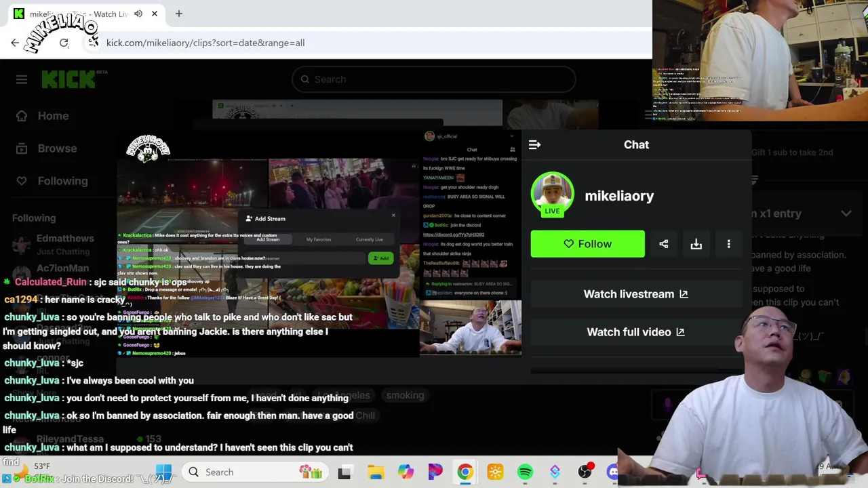868x488 pixels.
Task: Open the mikeliaory channel name
Action: [619, 196]
